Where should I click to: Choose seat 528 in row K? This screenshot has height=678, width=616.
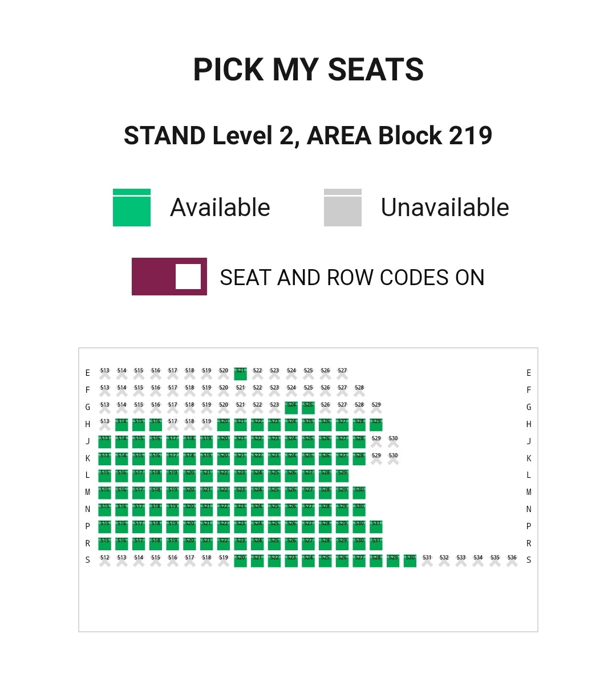(359, 458)
